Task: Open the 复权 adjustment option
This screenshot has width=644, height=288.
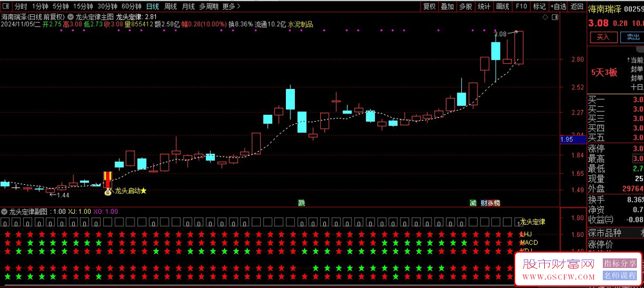Action: 429,6
